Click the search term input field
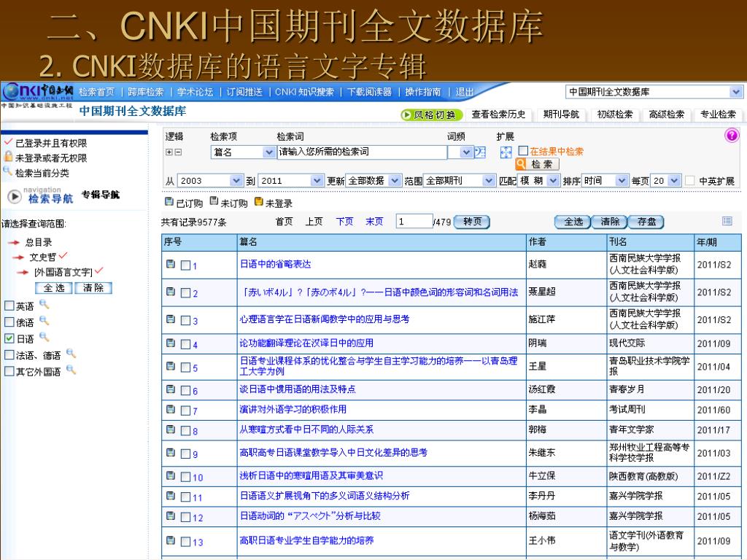Viewport: 747px width, 560px height. point(362,152)
